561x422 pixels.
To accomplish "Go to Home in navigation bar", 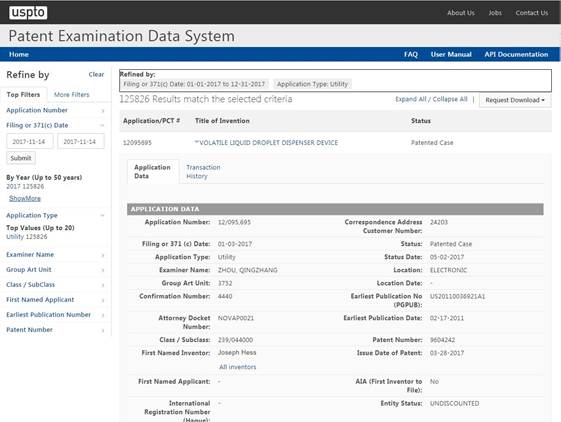I will [x=19, y=54].
